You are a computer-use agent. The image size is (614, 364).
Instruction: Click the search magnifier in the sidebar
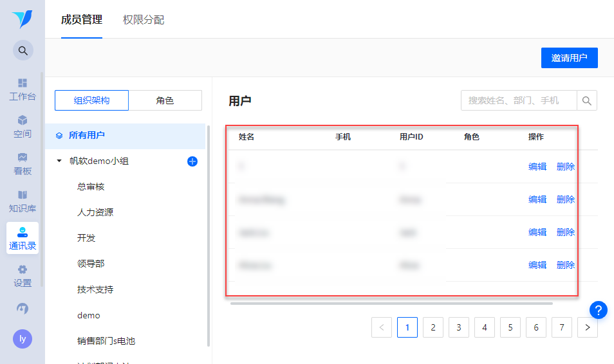(x=23, y=50)
